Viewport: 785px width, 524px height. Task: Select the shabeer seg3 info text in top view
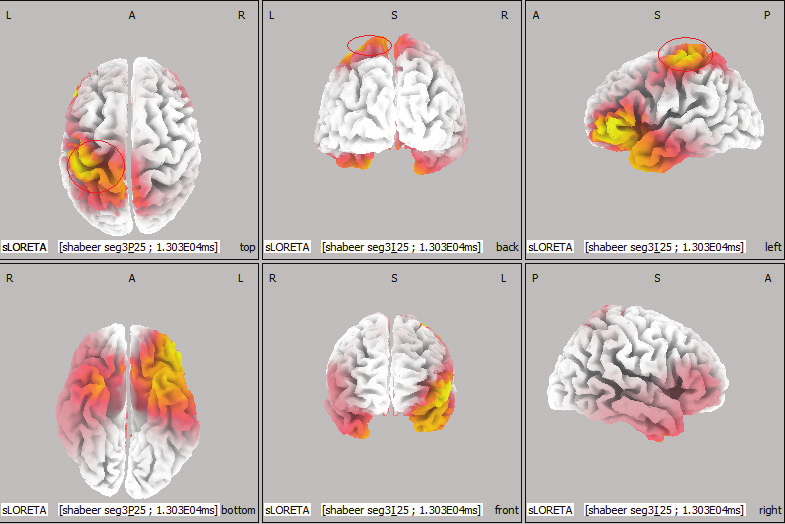[138, 247]
